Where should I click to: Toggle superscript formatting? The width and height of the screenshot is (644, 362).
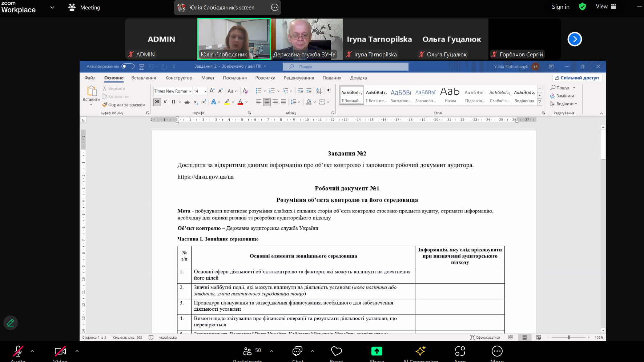click(x=204, y=102)
